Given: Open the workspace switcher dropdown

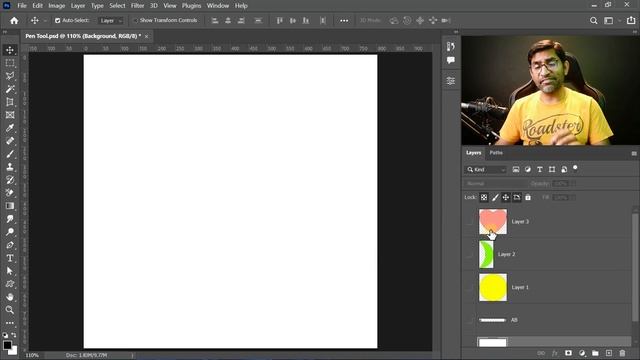Looking at the screenshot, I should [x=611, y=20].
